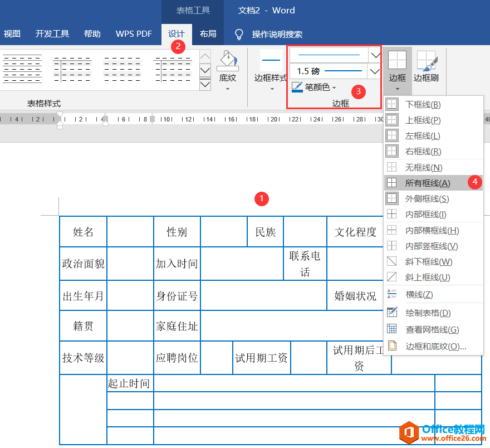This screenshot has height=448, width=490.
Task: Click Draw Table 绘制表格(D) icon
Action: tap(392, 312)
